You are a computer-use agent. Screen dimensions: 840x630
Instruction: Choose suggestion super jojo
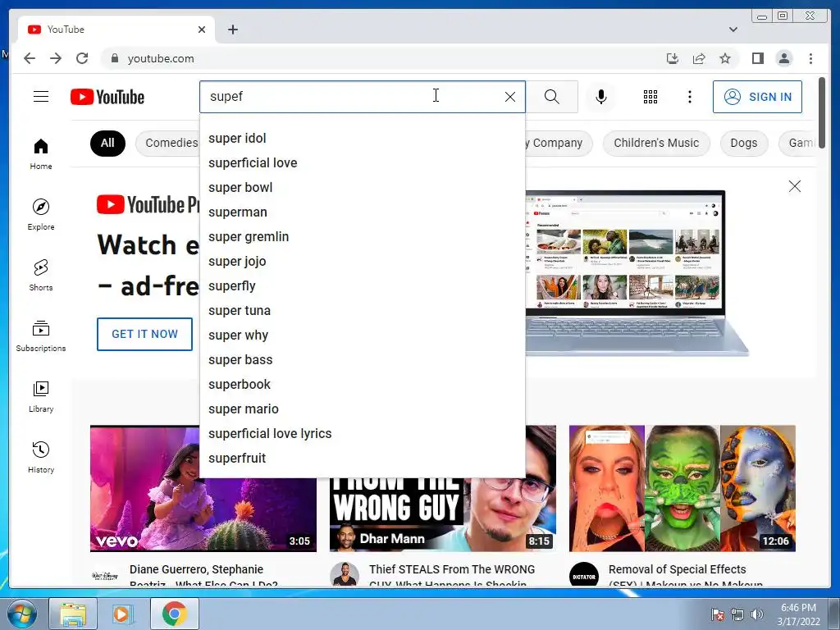point(362,262)
